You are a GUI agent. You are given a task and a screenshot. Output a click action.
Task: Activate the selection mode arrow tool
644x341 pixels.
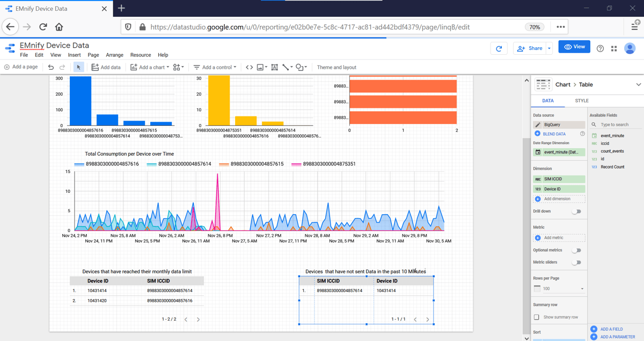(78, 67)
